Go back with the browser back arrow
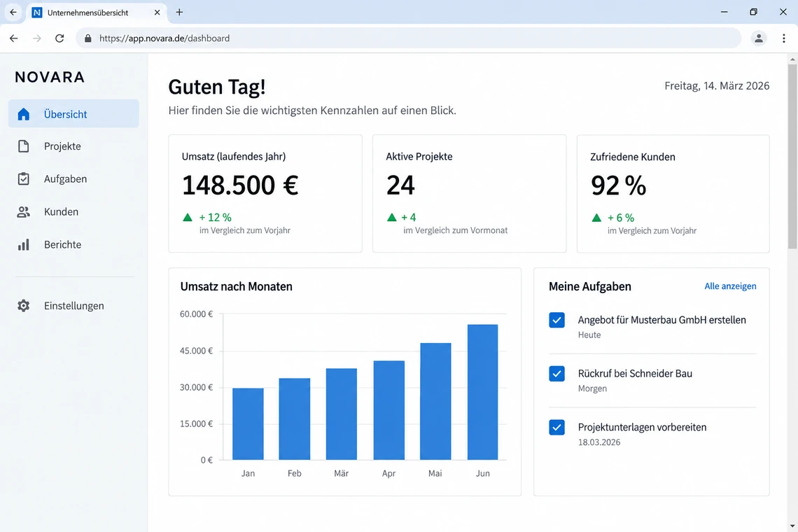Image resolution: width=798 pixels, height=532 pixels. pos(14,38)
